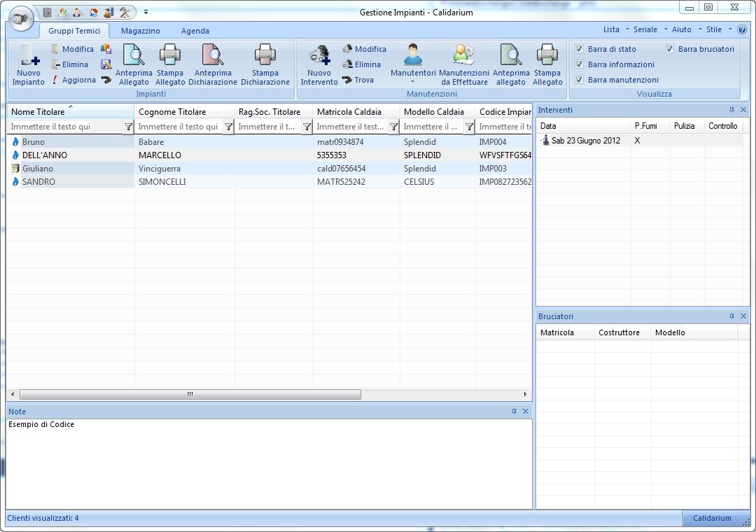756x532 pixels.
Task: Open Anteprima Allegato in the Impianti group
Action: pyautogui.click(x=134, y=64)
